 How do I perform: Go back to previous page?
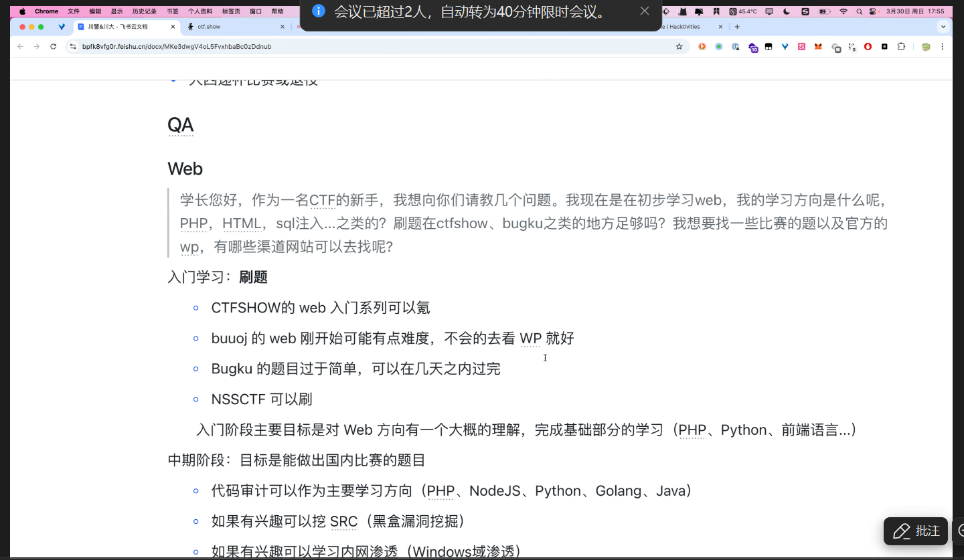point(20,47)
